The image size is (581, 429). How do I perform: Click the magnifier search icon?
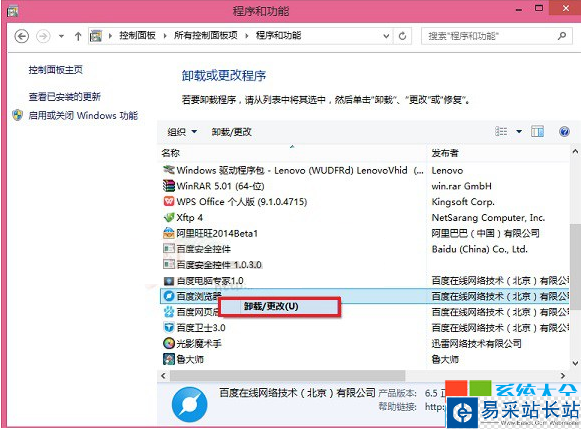tap(562, 36)
